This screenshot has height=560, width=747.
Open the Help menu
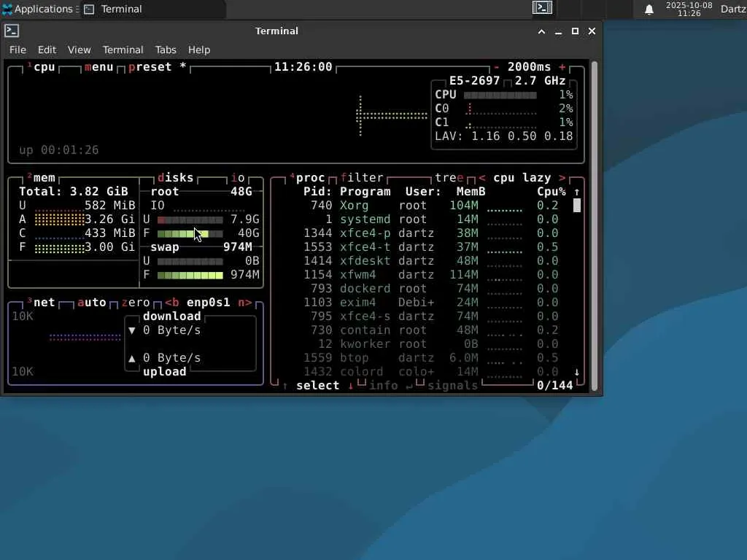[x=199, y=50]
